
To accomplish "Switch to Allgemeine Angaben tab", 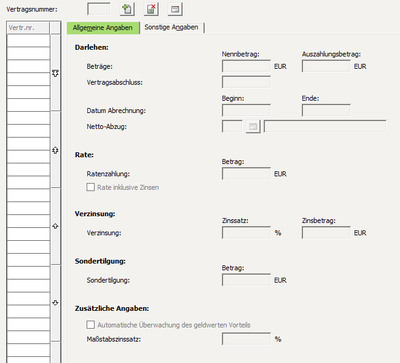I will click(x=103, y=28).
